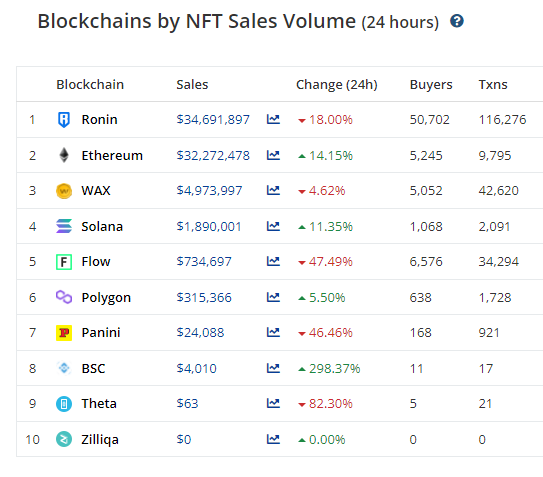Image resolution: width=543 pixels, height=477 pixels.
Task: Open the Polygon sales chart icon
Action: pos(273,298)
